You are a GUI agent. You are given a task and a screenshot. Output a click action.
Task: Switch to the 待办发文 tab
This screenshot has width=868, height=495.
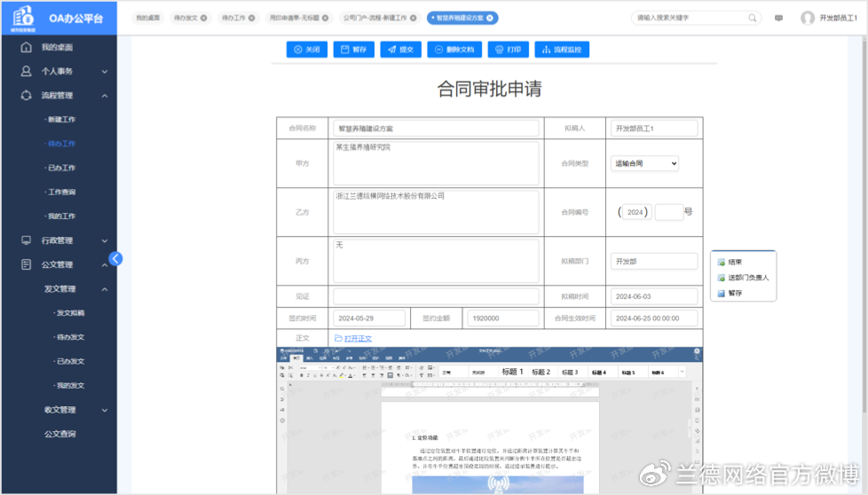coord(185,18)
